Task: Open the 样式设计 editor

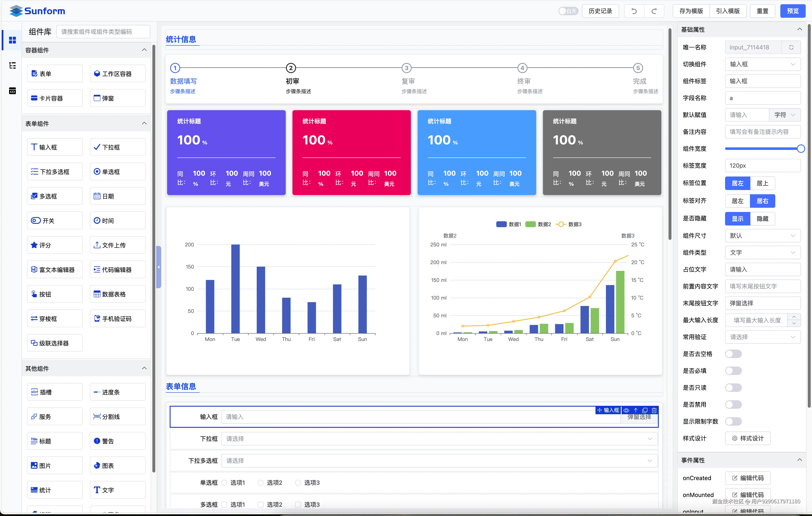Action: (748, 438)
